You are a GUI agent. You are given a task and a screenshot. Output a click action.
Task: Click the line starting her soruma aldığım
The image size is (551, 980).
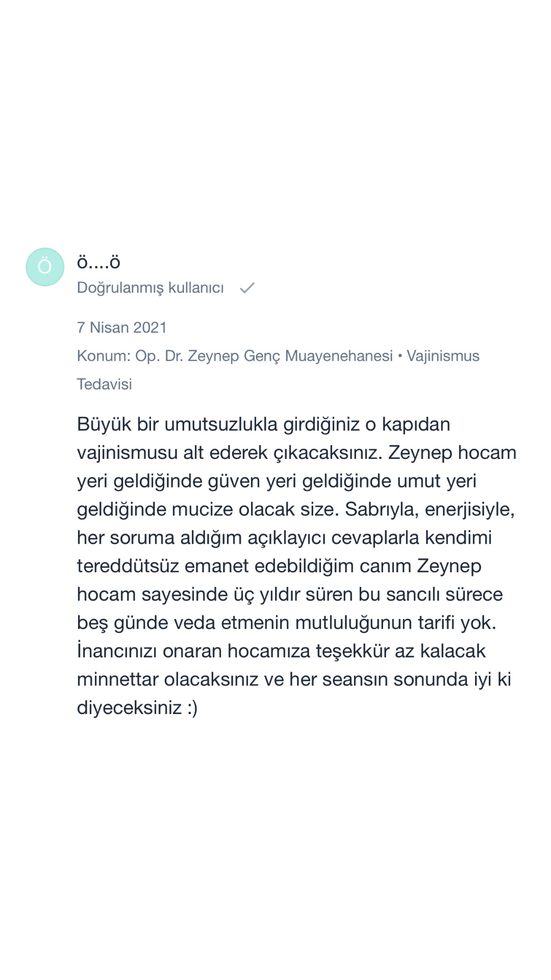(284, 538)
